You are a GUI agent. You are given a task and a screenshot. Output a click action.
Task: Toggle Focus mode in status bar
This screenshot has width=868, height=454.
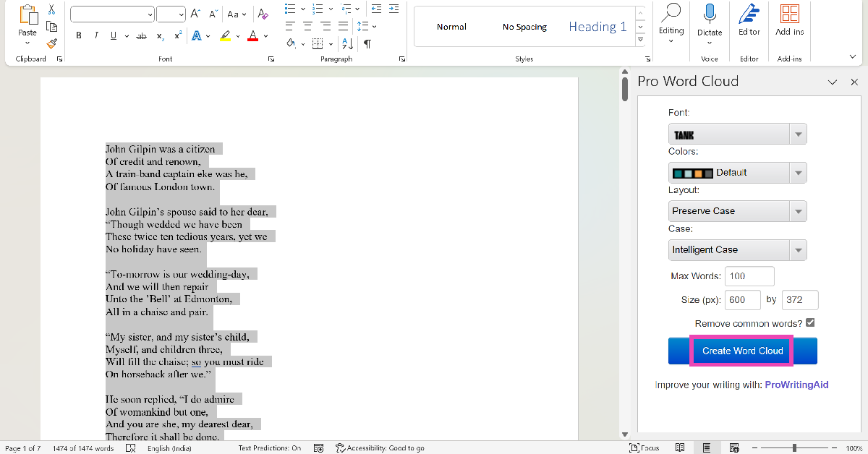point(644,448)
